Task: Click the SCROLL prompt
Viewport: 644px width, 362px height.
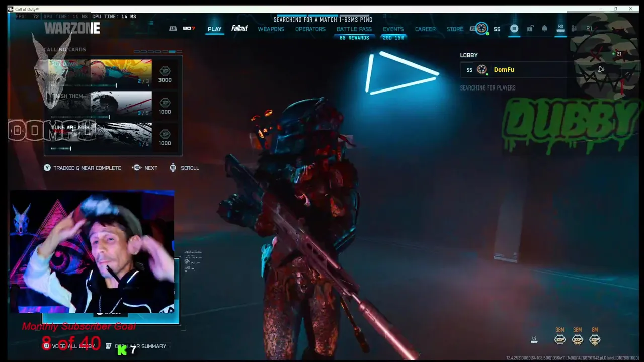Action: pos(184,168)
